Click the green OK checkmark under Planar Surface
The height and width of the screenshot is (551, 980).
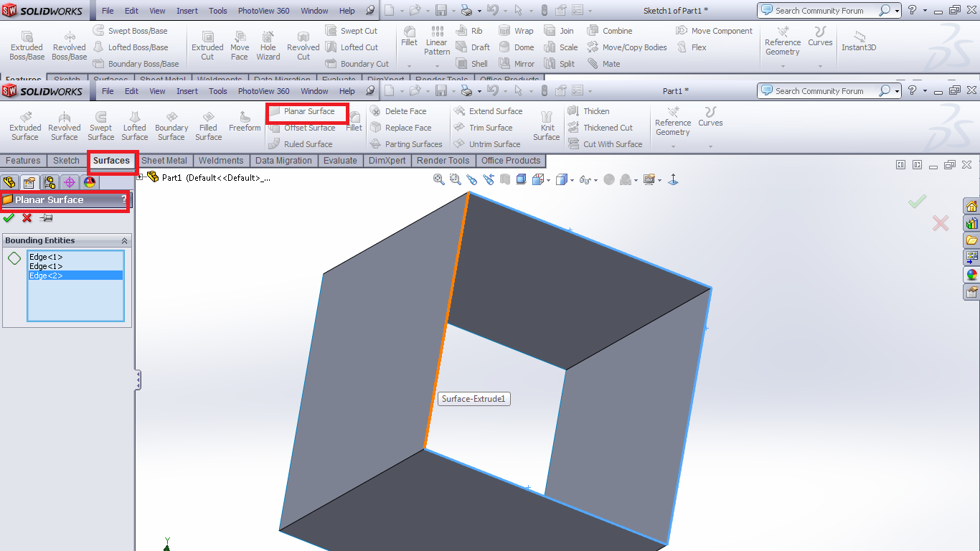coord(9,218)
